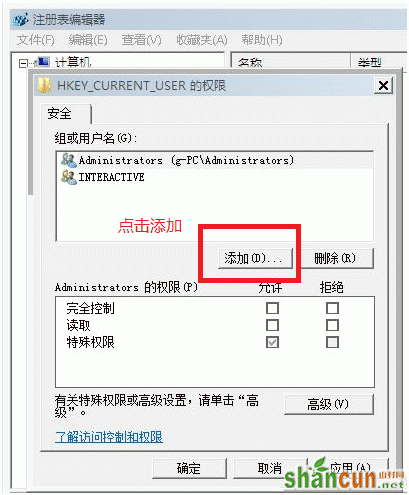409x495 pixels.
Task: Check Deny for 完全控制 permission
Action: tap(332, 308)
